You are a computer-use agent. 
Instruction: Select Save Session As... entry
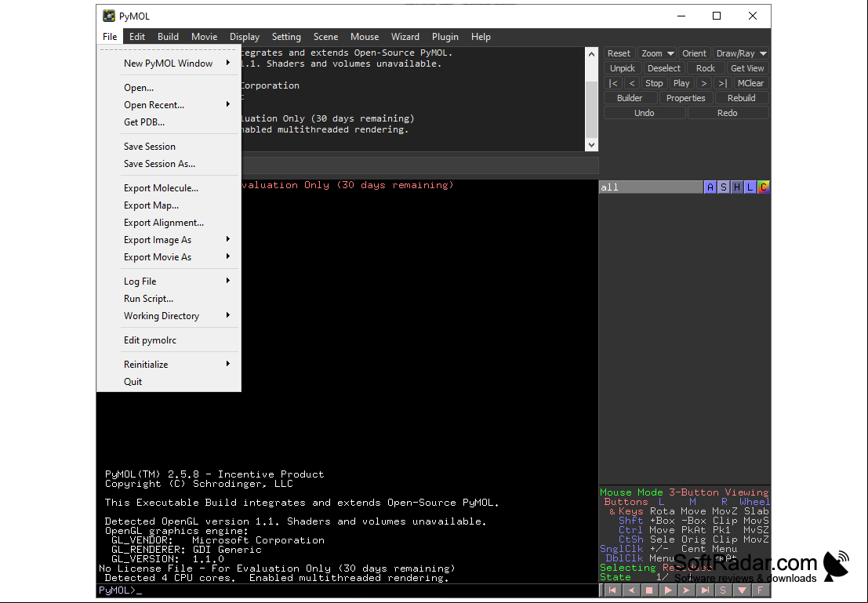click(169, 163)
